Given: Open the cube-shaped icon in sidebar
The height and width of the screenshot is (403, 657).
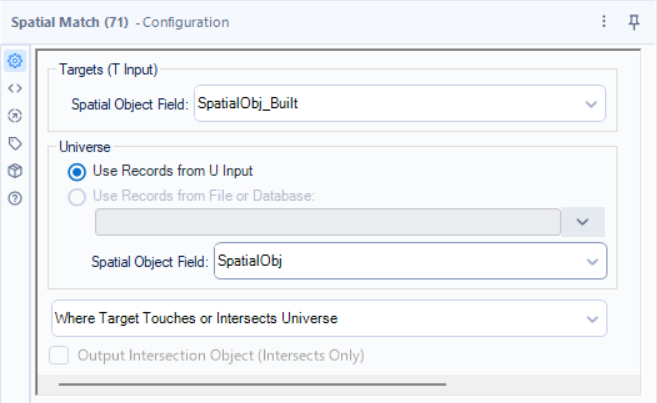Looking at the screenshot, I should pos(15,171).
